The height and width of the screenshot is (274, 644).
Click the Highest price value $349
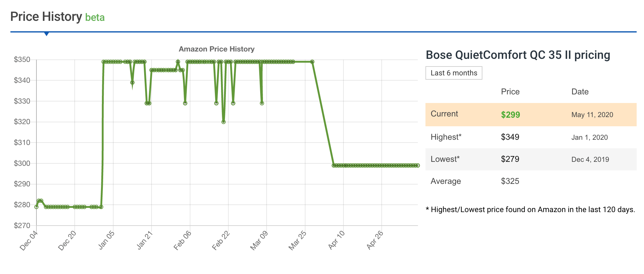(510, 137)
